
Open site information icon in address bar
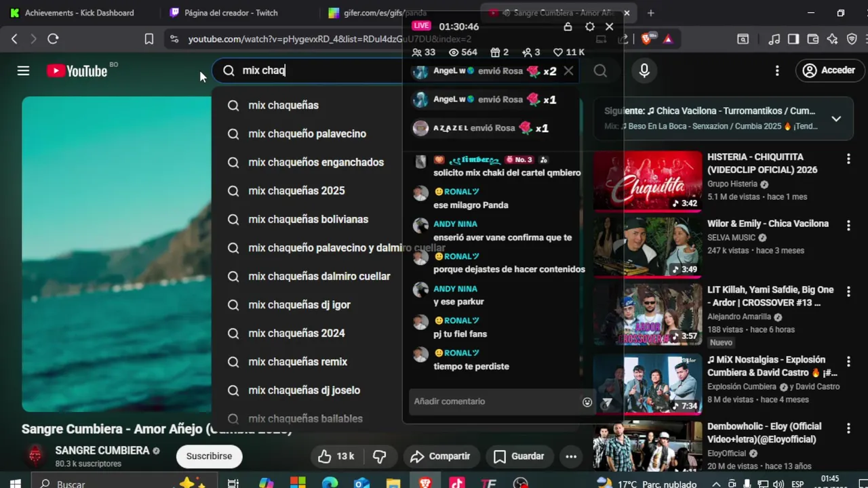[x=174, y=39]
